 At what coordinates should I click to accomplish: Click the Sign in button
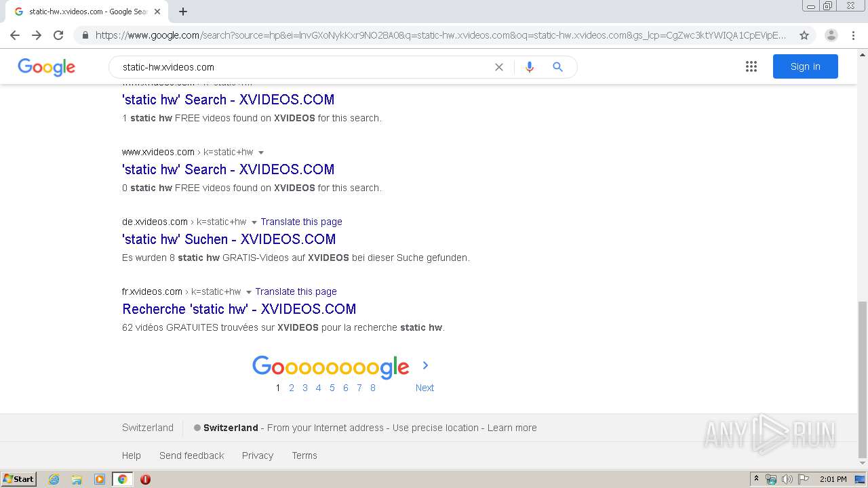805,66
